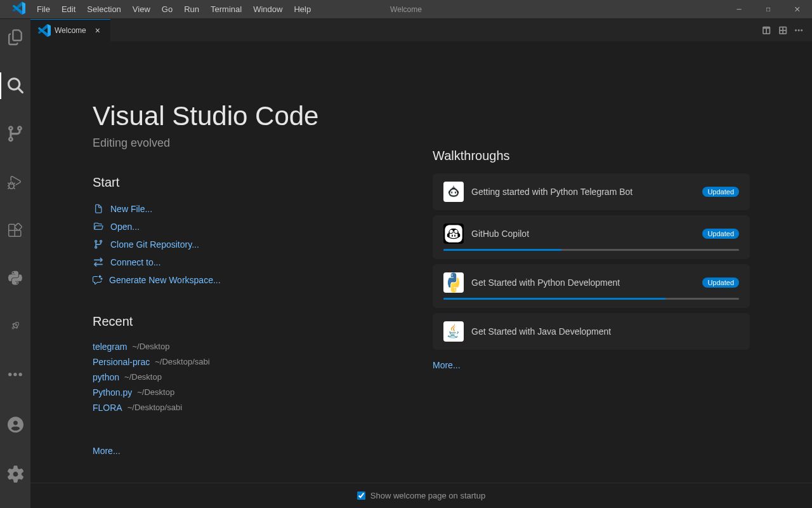Viewport: 812px width, 508px height.
Task: Click the New File page icon
Action: click(x=98, y=209)
